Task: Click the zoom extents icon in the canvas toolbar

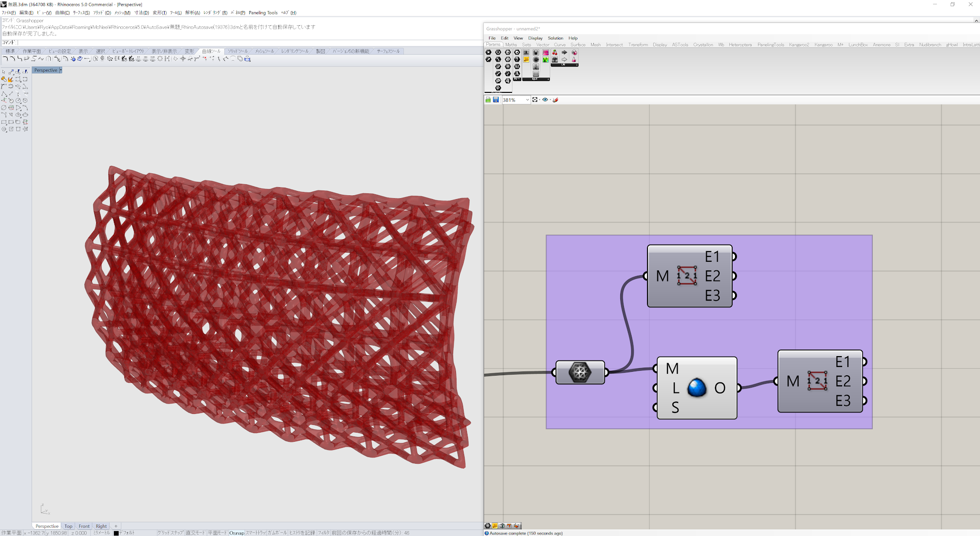Action: (535, 100)
